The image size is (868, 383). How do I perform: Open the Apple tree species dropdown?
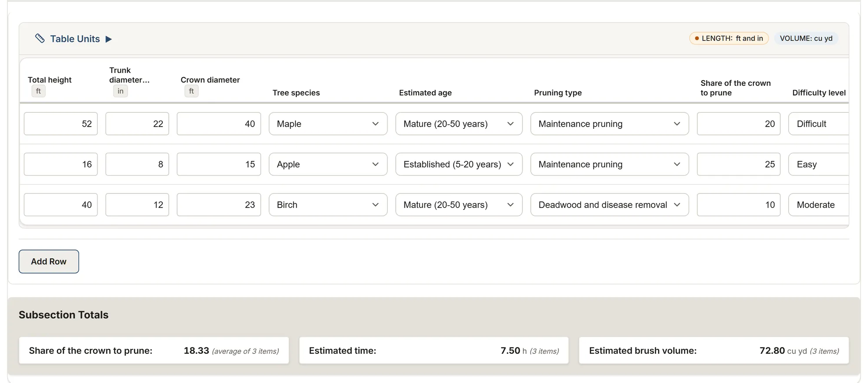[328, 164]
